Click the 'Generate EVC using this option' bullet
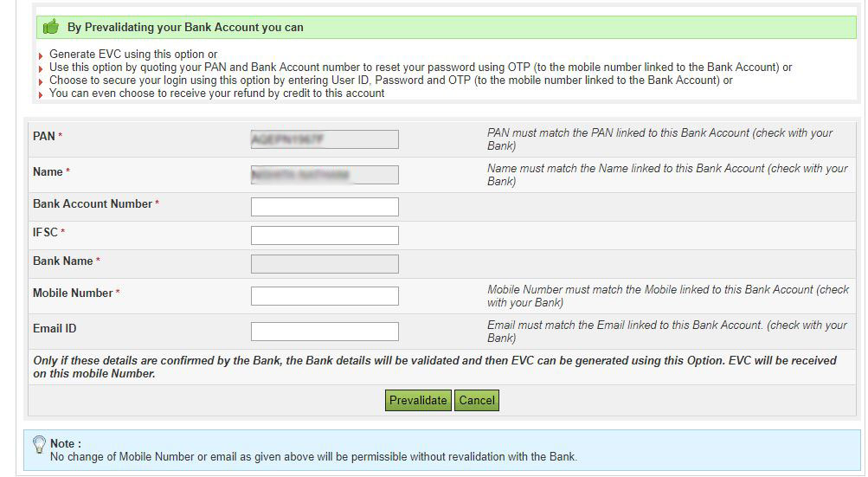This screenshot has height=477, width=868. (x=133, y=55)
